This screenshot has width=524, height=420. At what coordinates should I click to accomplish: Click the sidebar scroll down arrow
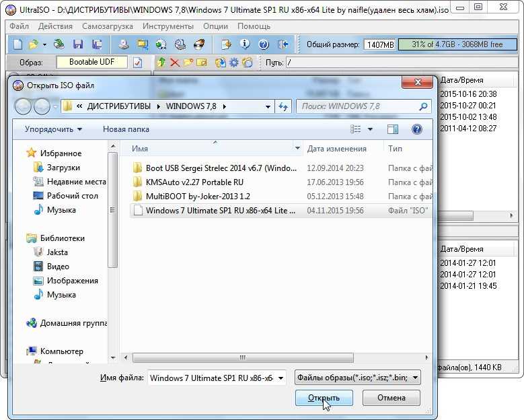click(x=113, y=358)
